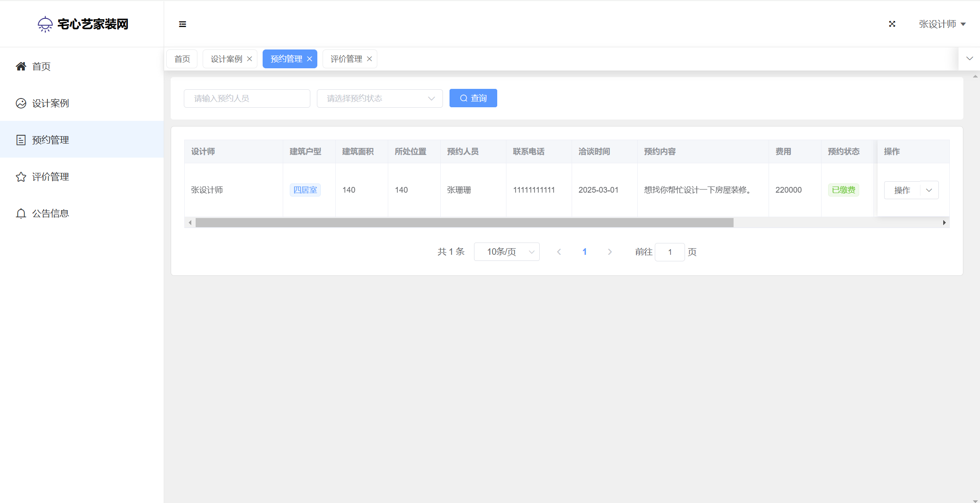Click the 请输入预约人员 input field
The width and height of the screenshot is (980, 503).
[247, 98]
